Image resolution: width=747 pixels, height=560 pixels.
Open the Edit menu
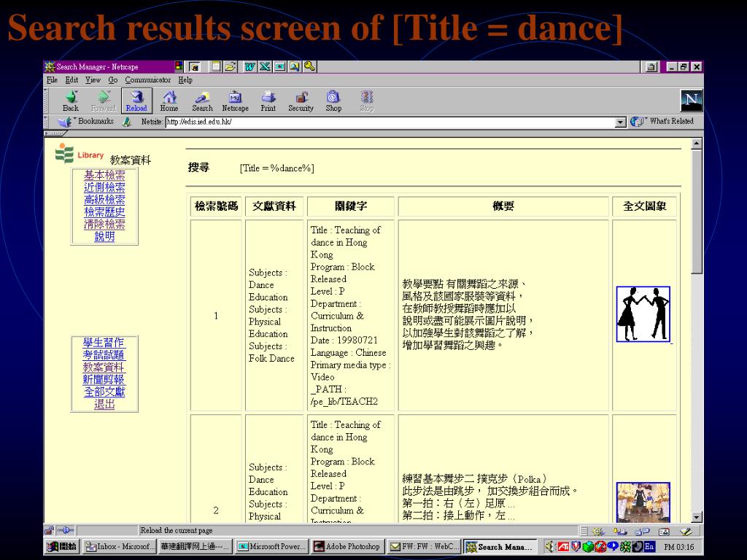(x=71, y=80)
